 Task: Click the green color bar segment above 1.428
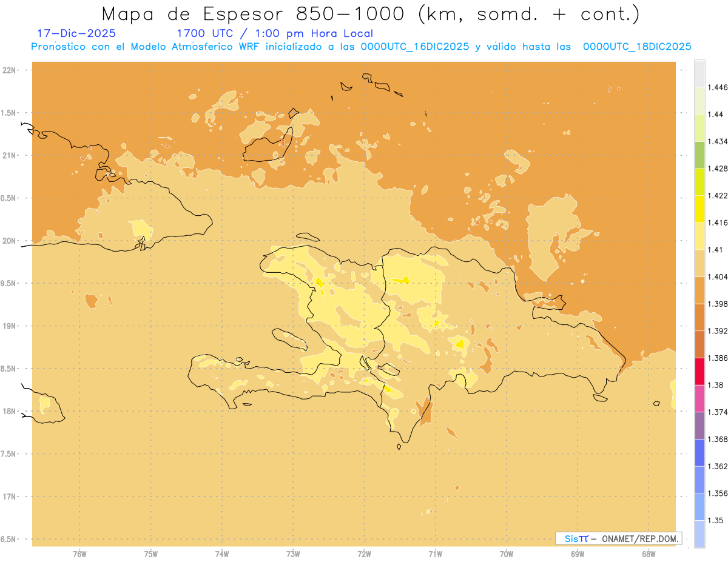tap(699, 155)
